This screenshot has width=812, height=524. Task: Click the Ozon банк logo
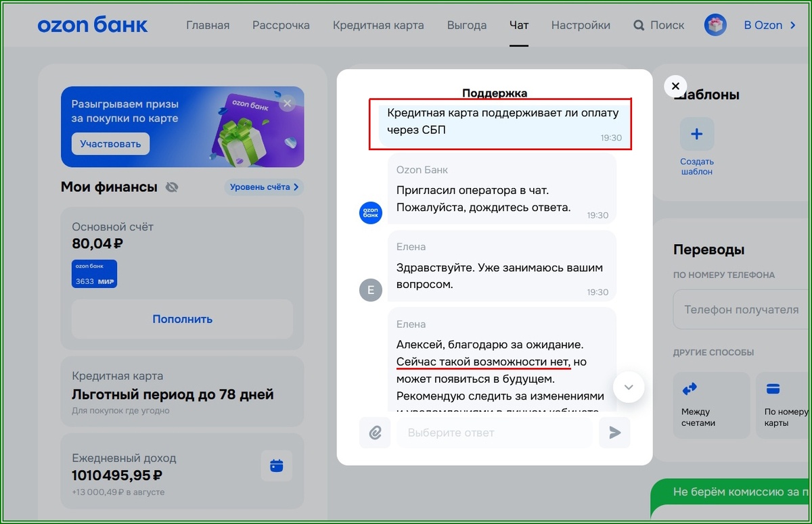[x=93, y=24]
